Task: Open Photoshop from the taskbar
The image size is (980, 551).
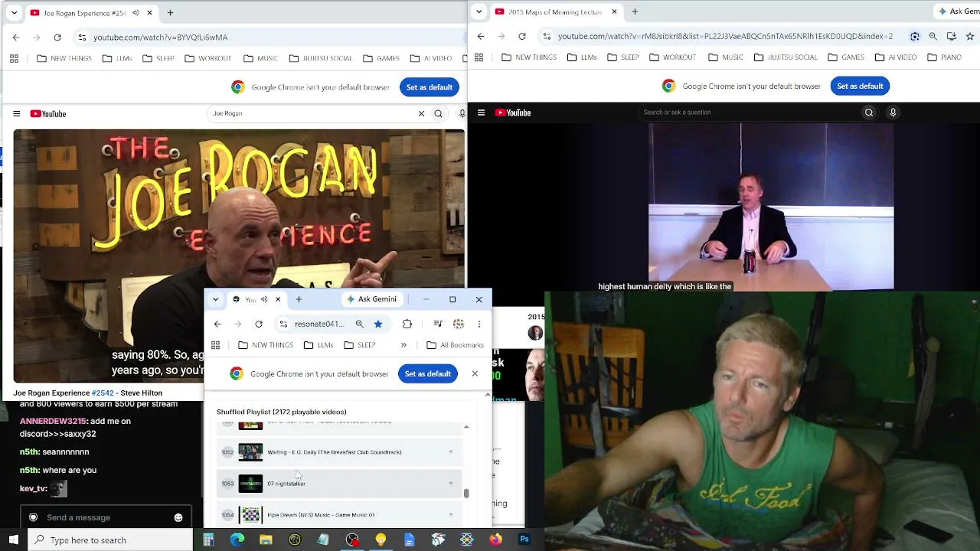Action: 524,540
